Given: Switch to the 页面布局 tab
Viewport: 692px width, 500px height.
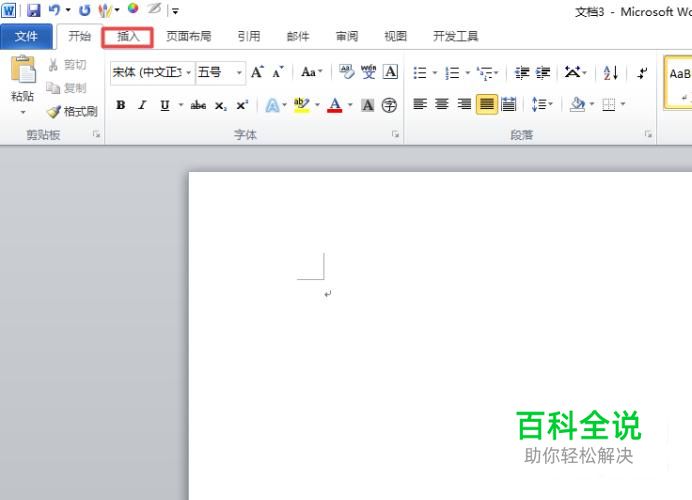Looking at the screenshot, I should click(189, 37).
